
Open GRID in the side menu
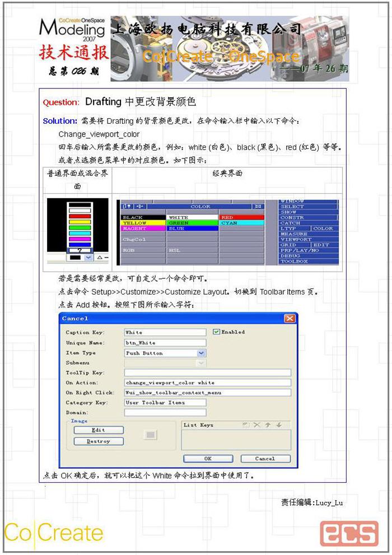295,245
